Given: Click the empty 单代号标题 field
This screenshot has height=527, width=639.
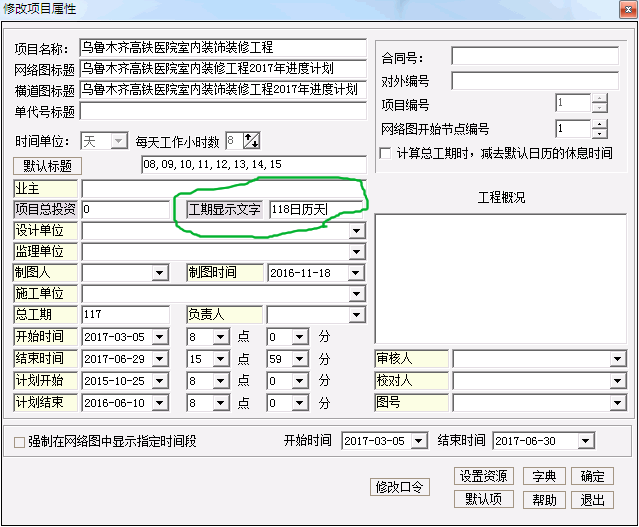Looking at the screenshot, I should click(x=223, y=111).
